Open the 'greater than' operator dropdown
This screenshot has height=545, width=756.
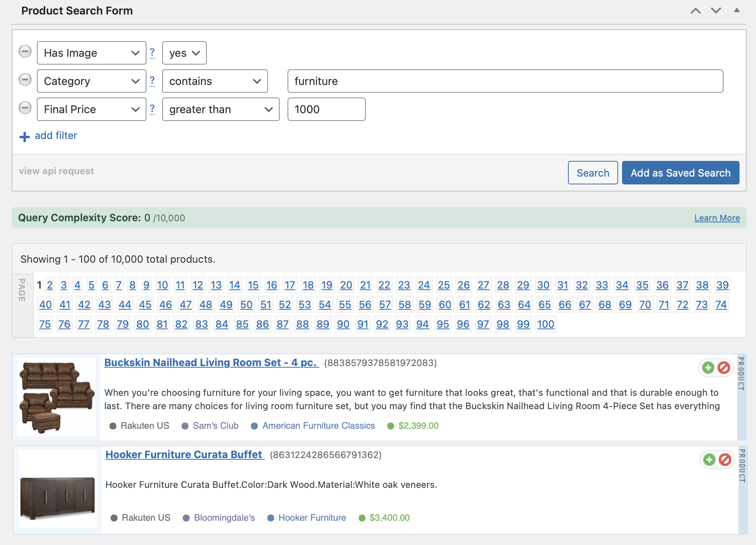(221, 109)
